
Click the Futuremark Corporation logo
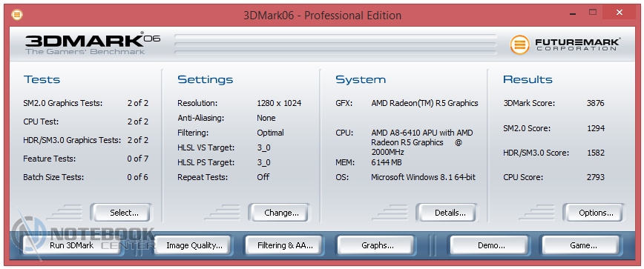pos(565,44)
